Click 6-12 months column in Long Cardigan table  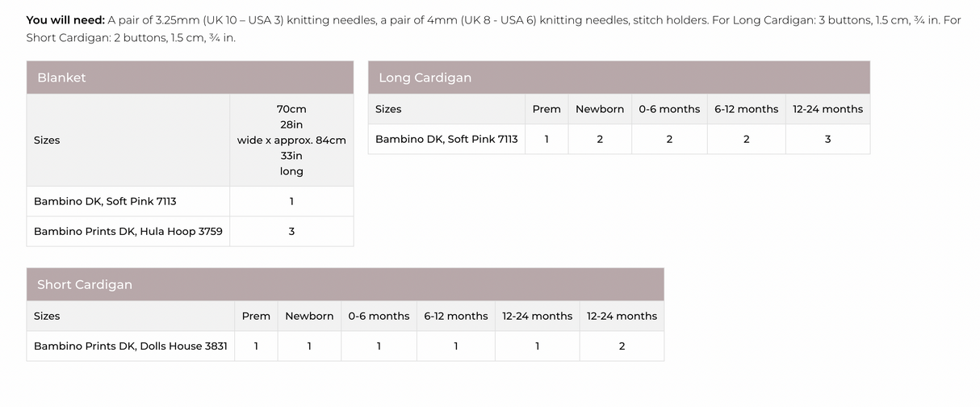746,109
